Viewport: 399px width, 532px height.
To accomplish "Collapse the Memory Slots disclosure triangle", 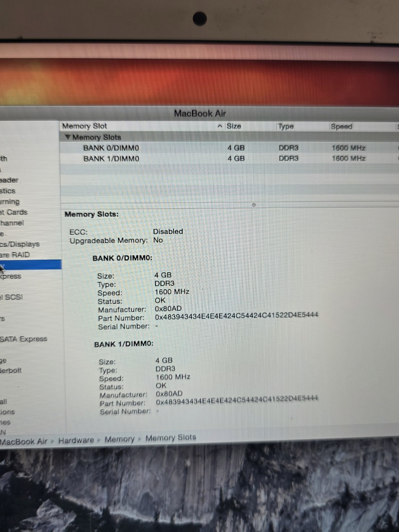I will coord(69,137).
